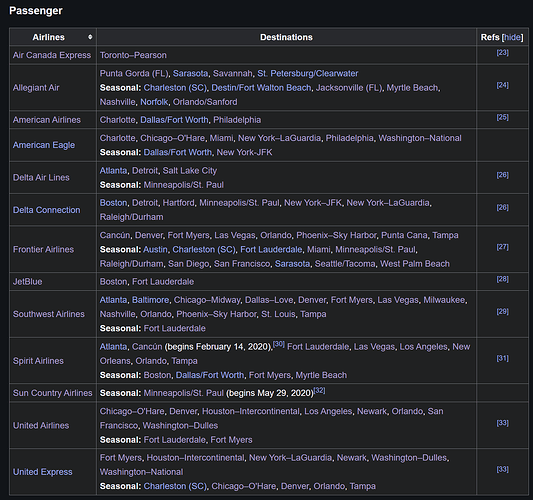Select the Passenger section heading

pos(36,11)
